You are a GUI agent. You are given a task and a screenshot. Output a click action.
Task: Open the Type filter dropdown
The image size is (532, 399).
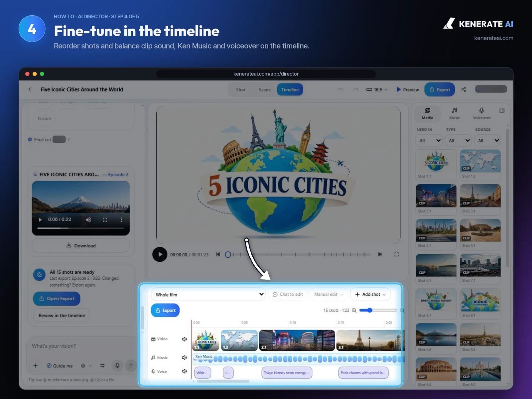pyautogui.click(x=459, y=140)
